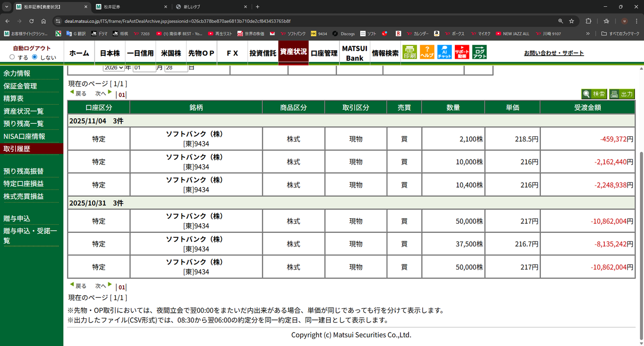Open the 情報検索 menu
The height and width of the screenshot is (346, 644).
click(x=385, y=53)
